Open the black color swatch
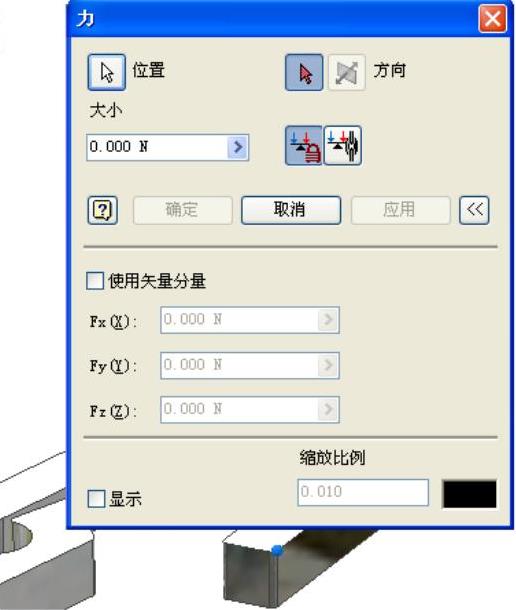 point(470,494)
